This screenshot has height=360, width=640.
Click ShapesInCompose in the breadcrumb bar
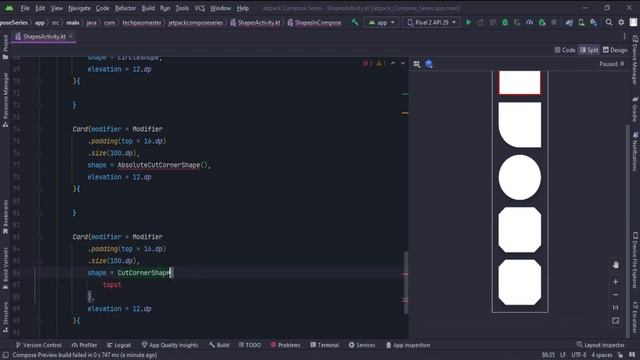[314, 22]
